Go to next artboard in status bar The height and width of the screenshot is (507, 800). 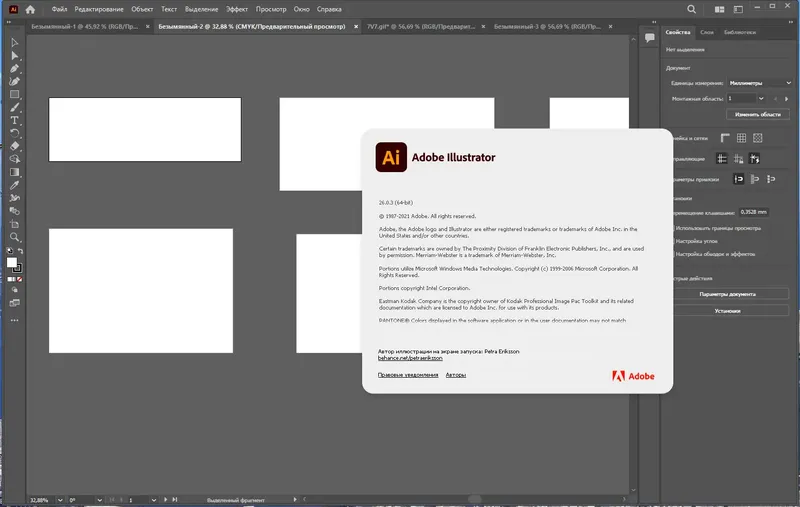point(165,500)
